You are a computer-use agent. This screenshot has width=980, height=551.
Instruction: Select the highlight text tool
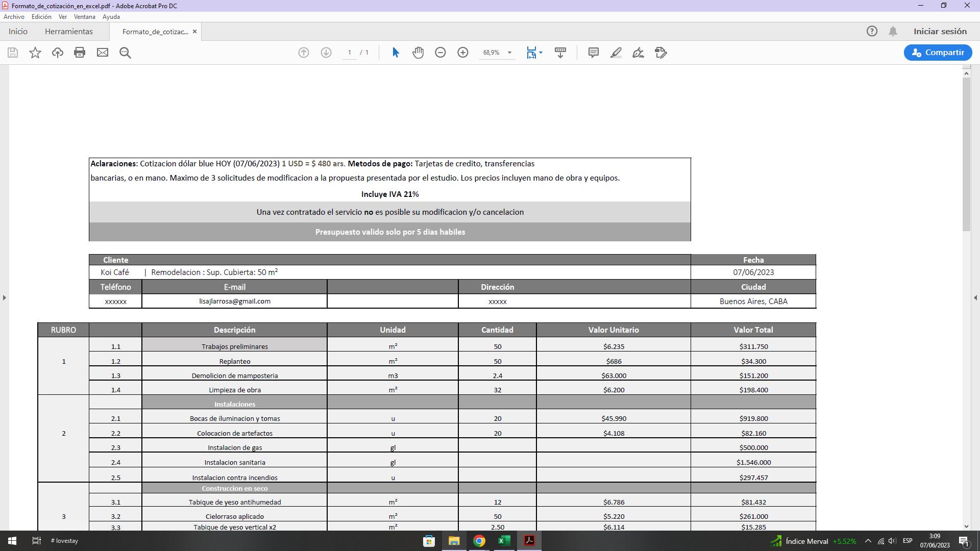coord(616,53)
